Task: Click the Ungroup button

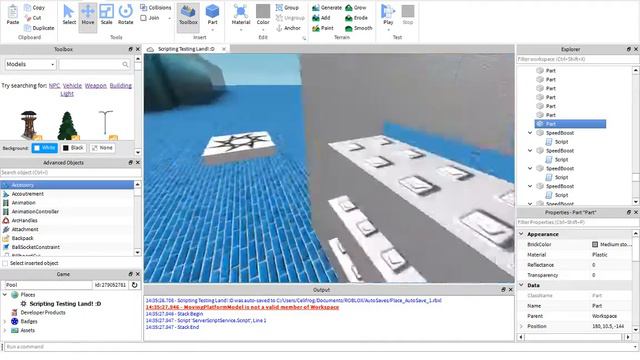Action: [290, 18]
